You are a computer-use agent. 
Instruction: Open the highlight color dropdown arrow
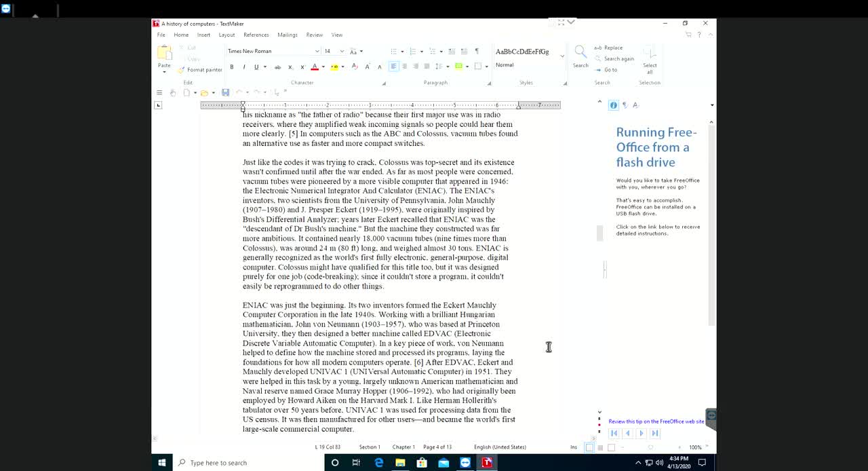(342, 67)
